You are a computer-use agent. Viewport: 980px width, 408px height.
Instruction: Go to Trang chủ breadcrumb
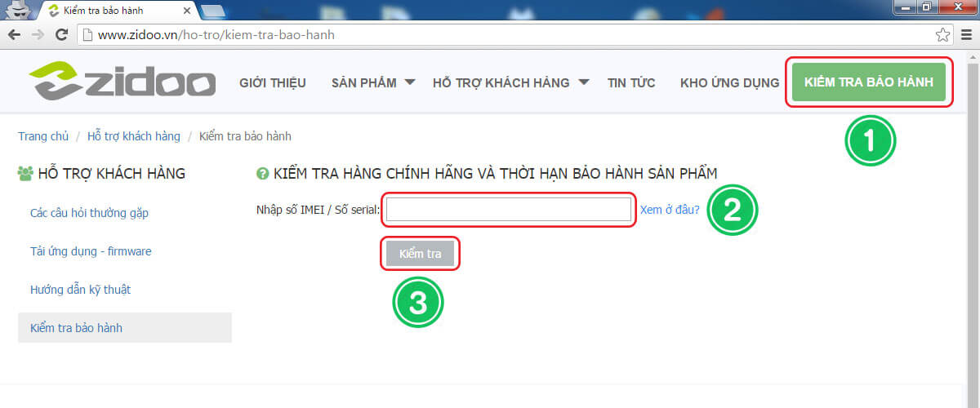[43, 136]
